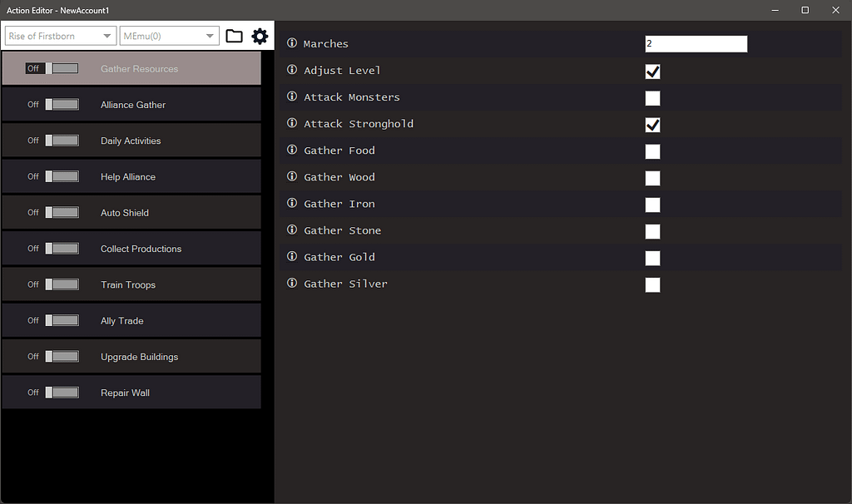Check the Gather Iron checkbox
This screenshot has height=504, width=852.
pos(652,205)
